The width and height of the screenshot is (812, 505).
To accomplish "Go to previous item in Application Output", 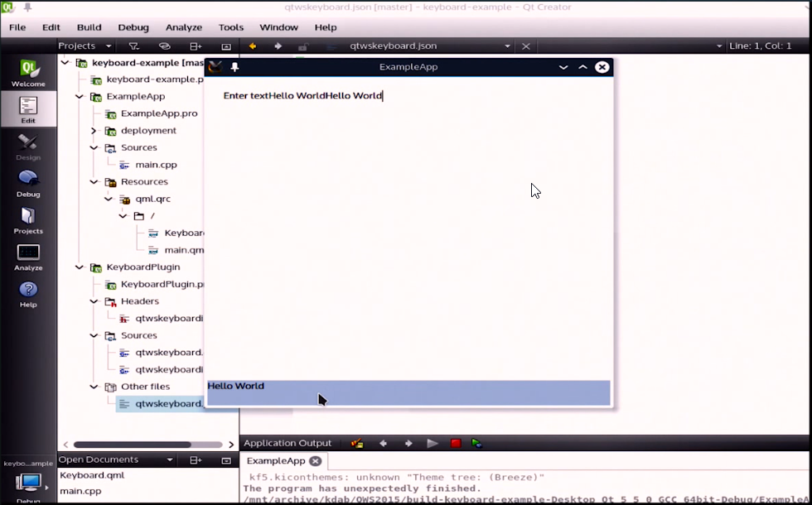I will 383,444.
